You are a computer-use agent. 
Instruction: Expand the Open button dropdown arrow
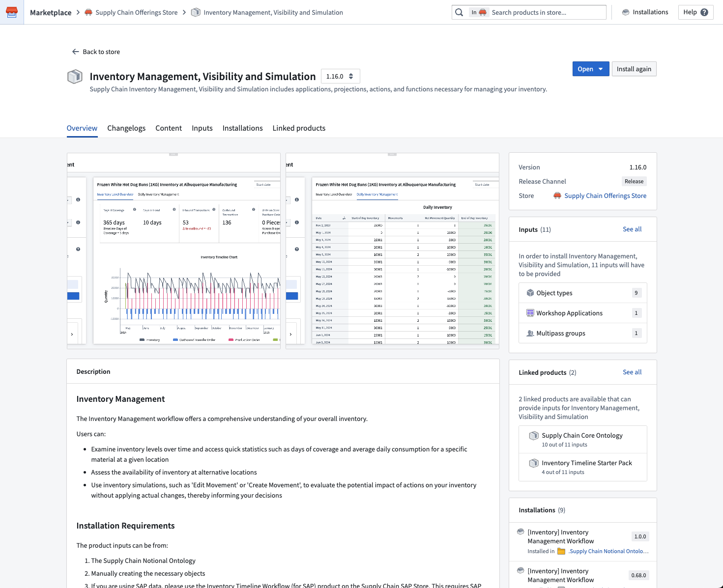click(x=601, y=69)
